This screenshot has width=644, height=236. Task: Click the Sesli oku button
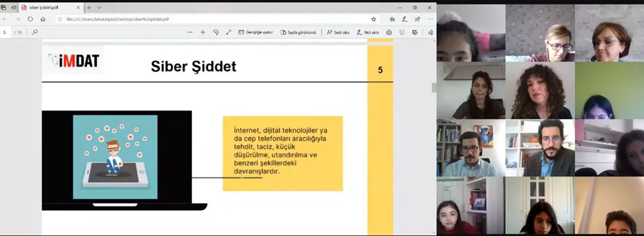pos(338,32)
